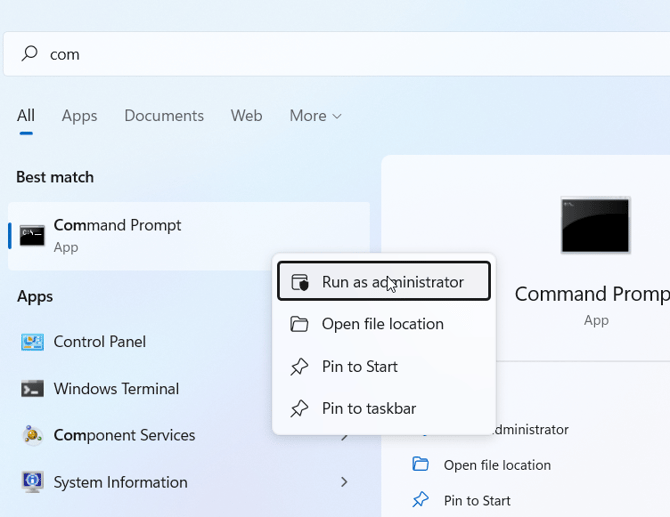This screenshot has width=670, height=517.
Task: Select Command Prompt best match text
Action: point(117,225)
